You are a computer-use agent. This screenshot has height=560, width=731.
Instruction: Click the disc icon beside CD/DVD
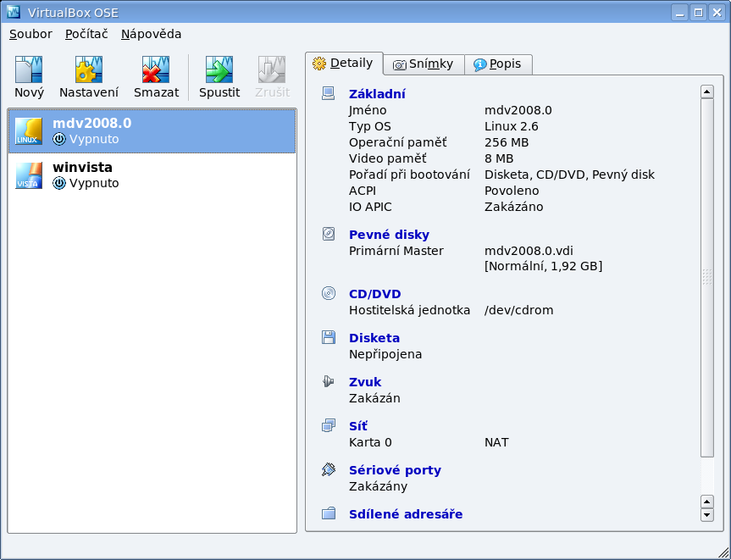pyautogui.click(x=328, y=293)
